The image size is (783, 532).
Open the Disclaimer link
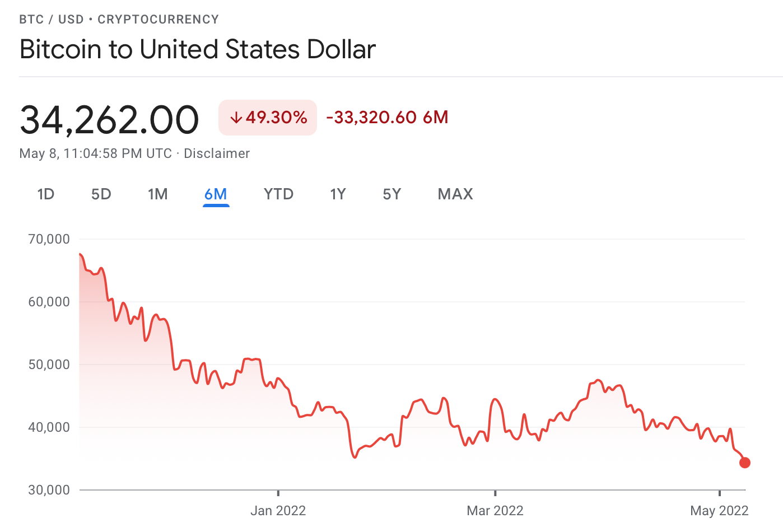[217, 153]
